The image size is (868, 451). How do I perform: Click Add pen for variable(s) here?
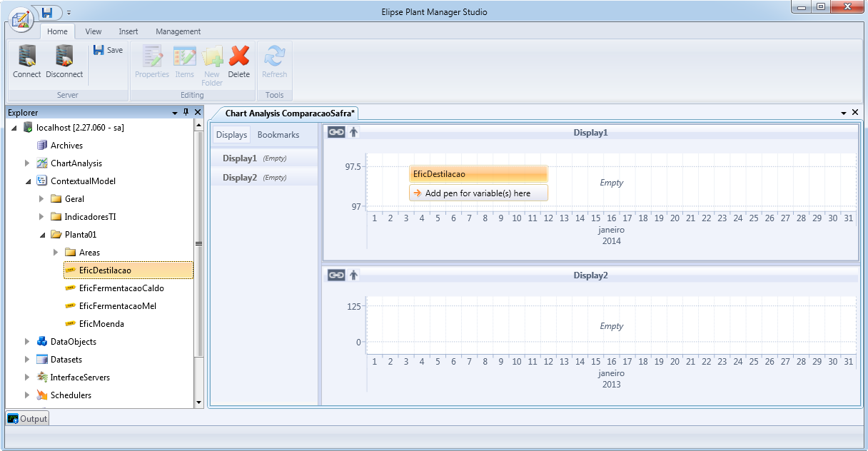pyautogui.click(x=478, y=193)
